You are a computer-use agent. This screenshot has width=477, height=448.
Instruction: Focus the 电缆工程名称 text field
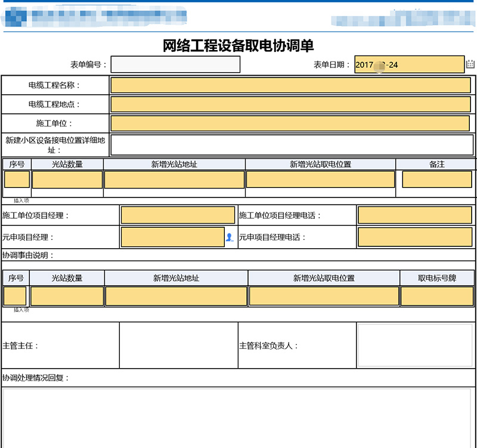pyautogui.click(x=290, y=85)
